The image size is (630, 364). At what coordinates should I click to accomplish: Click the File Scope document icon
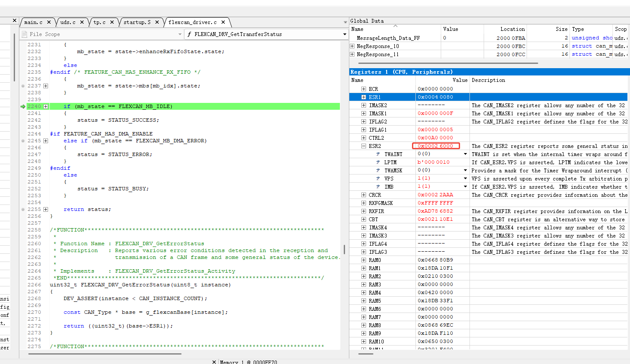coord(24,34)
